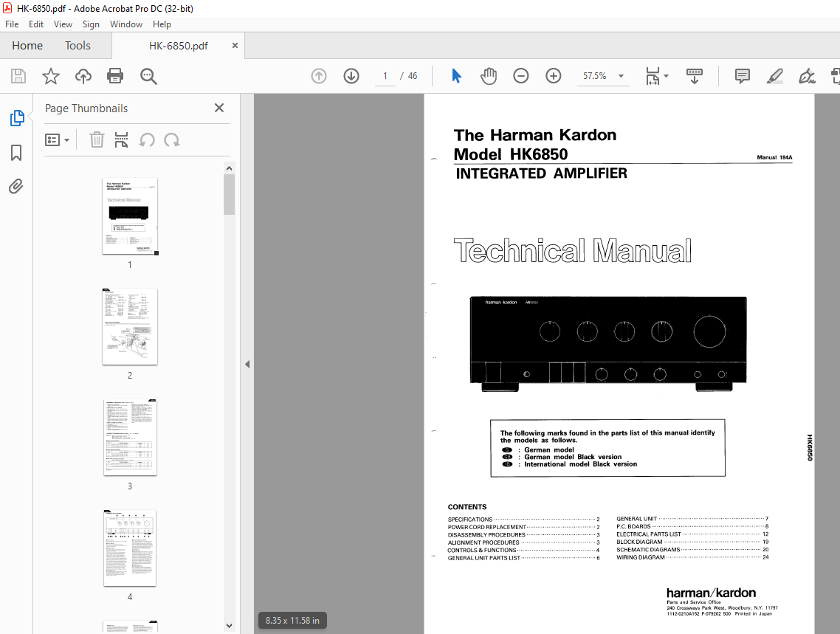Open the Bookmarks sidebar panel
The width and height of the screenshot is (840, 634).
[x=16, y=153]
